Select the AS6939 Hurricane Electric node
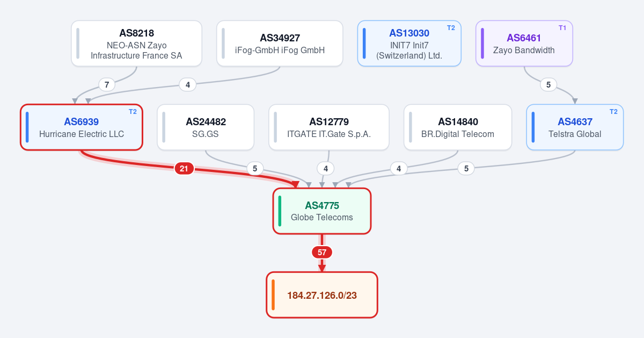Viewport: 644px width, 338px height. coord(82,127)
